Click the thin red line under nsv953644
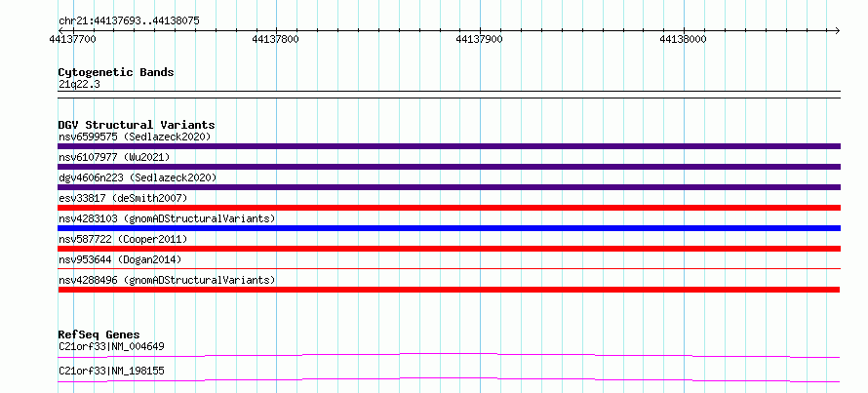The height and width of the screenshot is (393, 868). [x=449, y=268]
